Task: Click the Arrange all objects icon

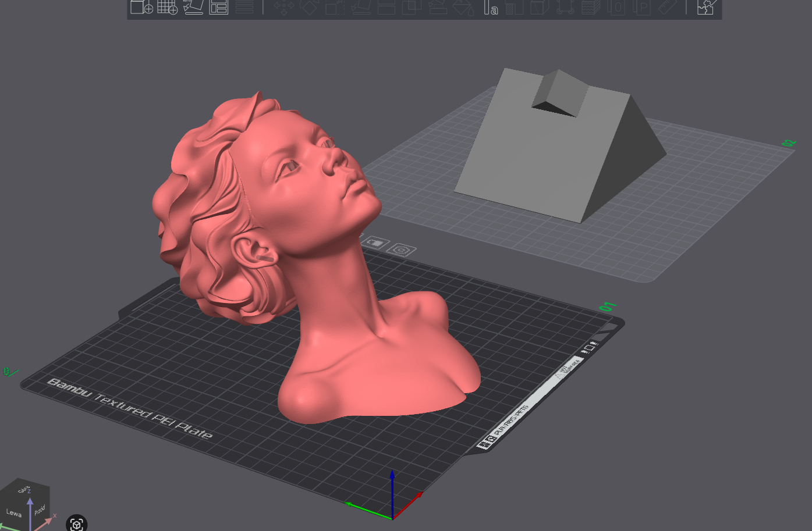Action: [219, 7]
